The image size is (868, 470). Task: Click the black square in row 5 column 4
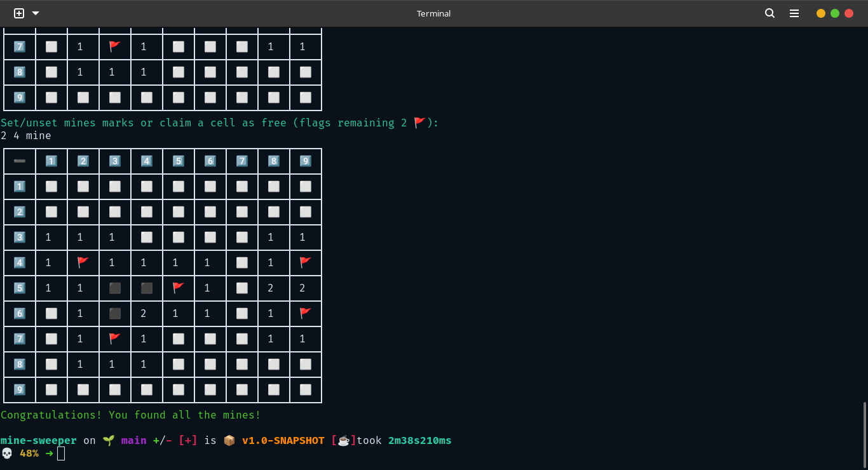click(x=147, y=288)
